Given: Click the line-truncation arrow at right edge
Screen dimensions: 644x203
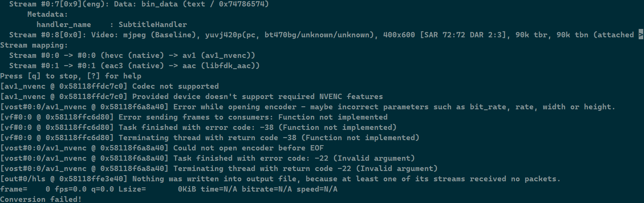Looking at the screenshot, I should [x=641, y=35].
